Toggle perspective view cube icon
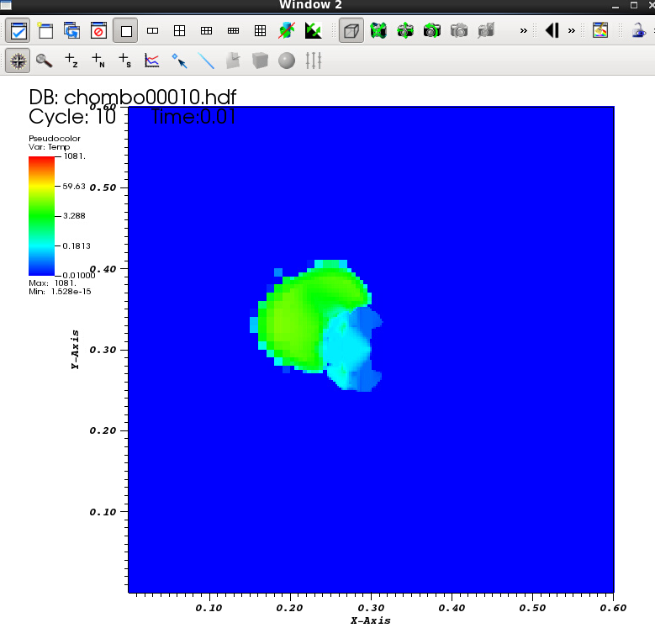The height and width of the screenshot is (644, 655). [351, 30]
